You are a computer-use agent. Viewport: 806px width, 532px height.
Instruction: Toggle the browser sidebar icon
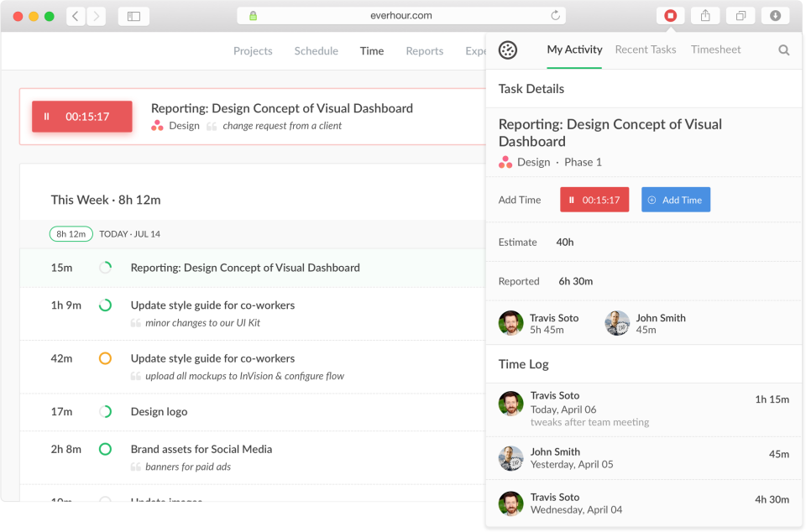coord(133,16)
